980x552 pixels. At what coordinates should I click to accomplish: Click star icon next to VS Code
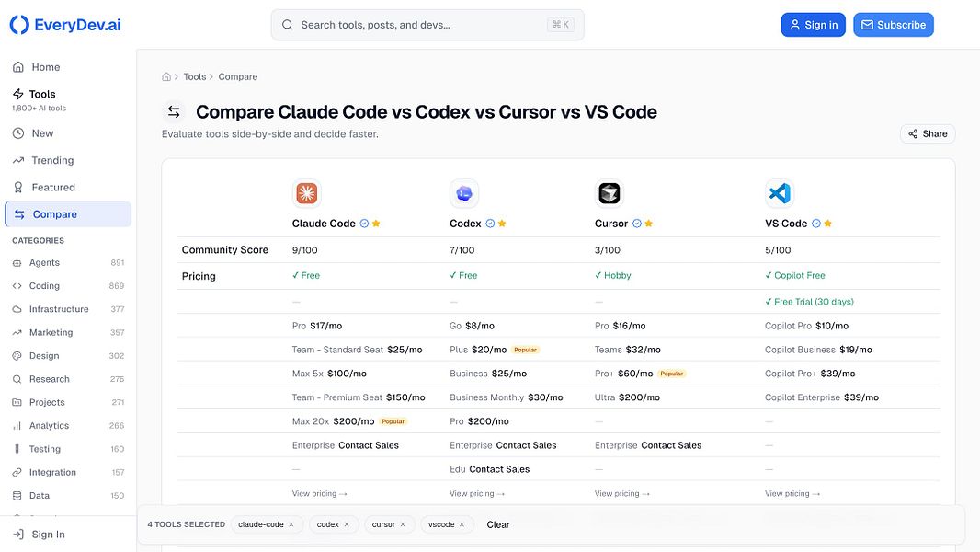coord(828,224)
